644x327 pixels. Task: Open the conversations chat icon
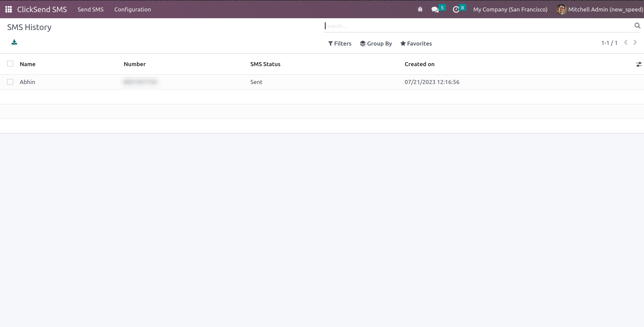[435, 9]
